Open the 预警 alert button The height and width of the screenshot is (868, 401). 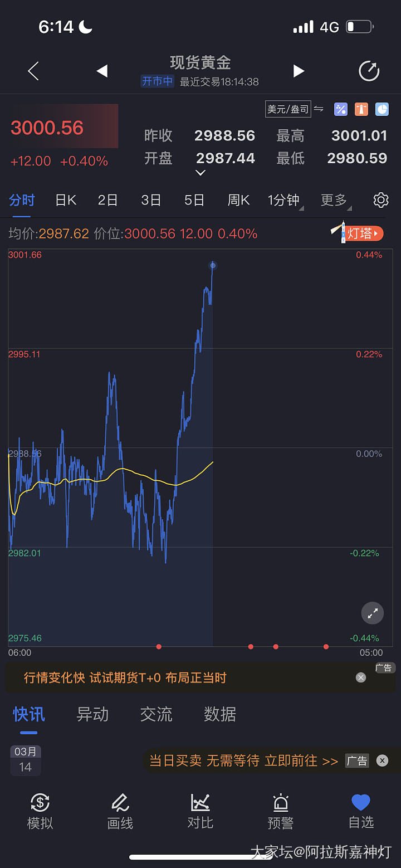[x=281, y=811]
